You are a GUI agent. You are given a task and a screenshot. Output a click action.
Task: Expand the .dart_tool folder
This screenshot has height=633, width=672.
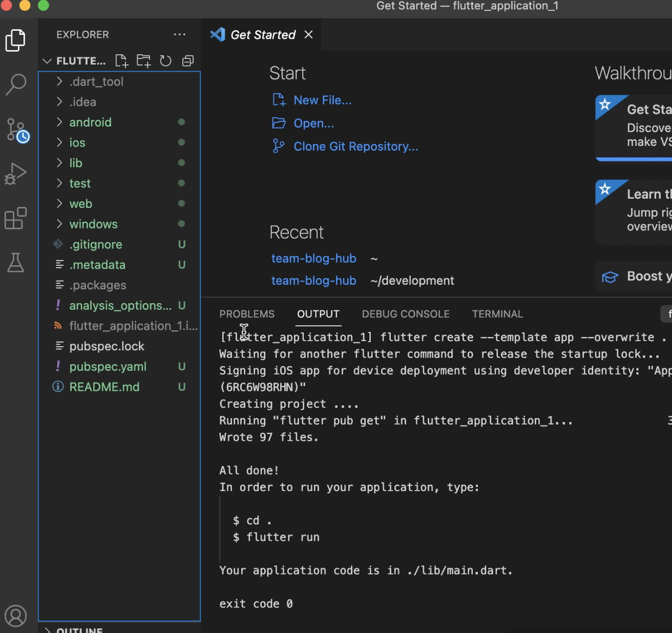coord(96,82)
